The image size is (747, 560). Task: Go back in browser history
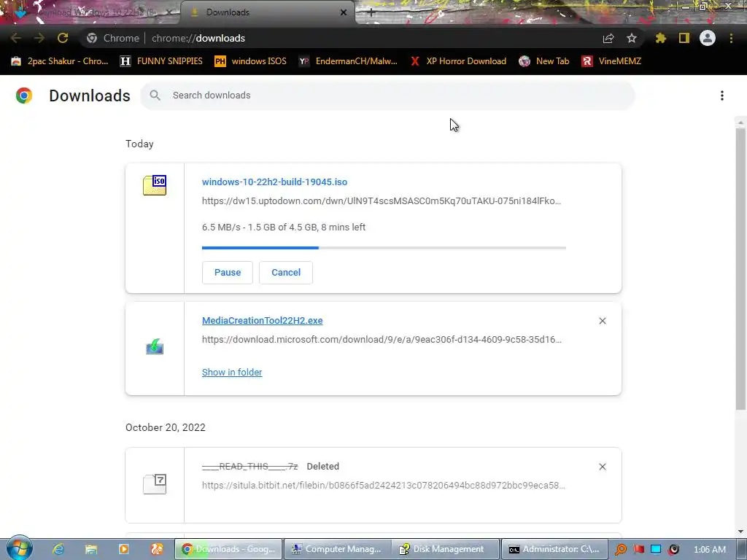pos(16,38)
